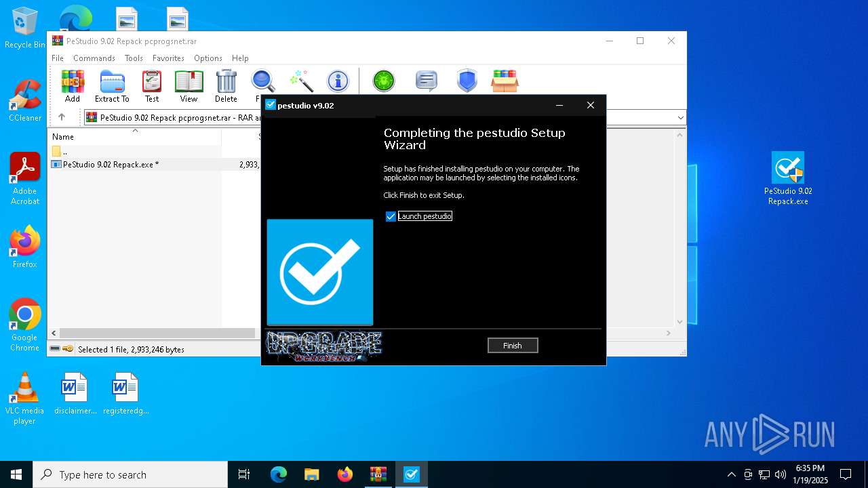The height and width of the screenshot is (488, 868).
Task: Open the Commands menu in WinRAR
Action: [94, 58]
